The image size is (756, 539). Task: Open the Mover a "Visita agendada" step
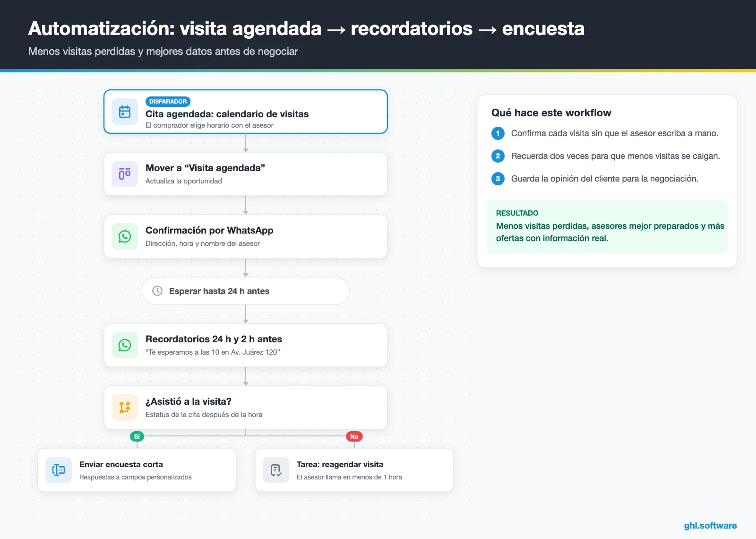coord(246,174)
